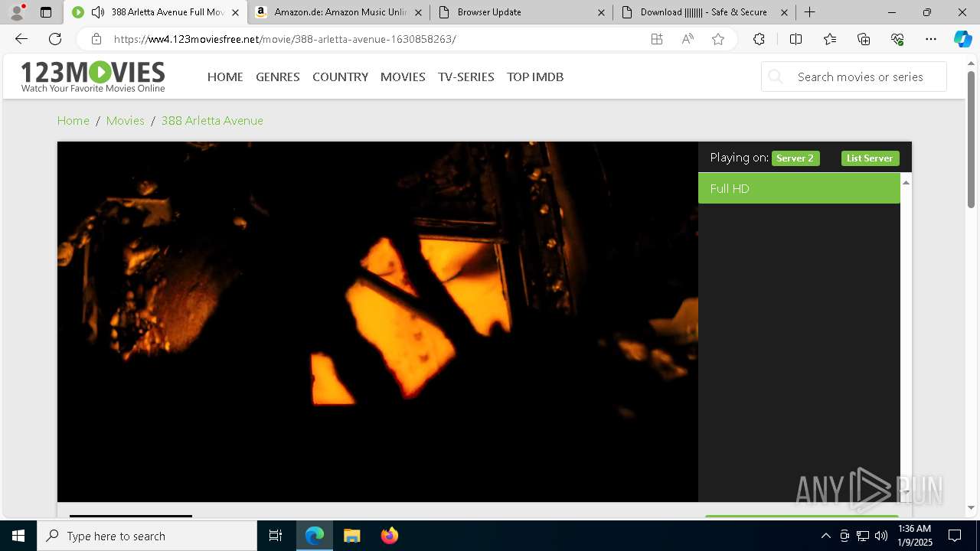Click the video player area
The image size is (980, 551).
pyautogui.click(x=377, y=321)
